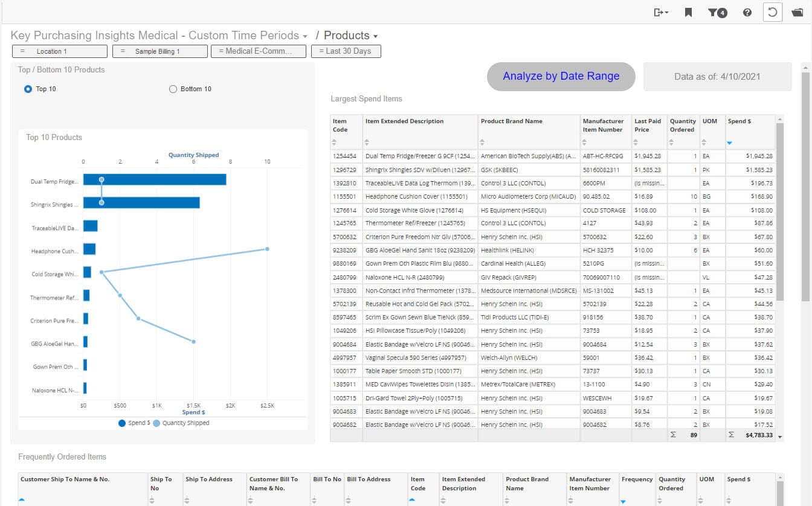The image size is (812, 506).
Task: Click the bookmark icon in toolbar
Action: [688, 13]
